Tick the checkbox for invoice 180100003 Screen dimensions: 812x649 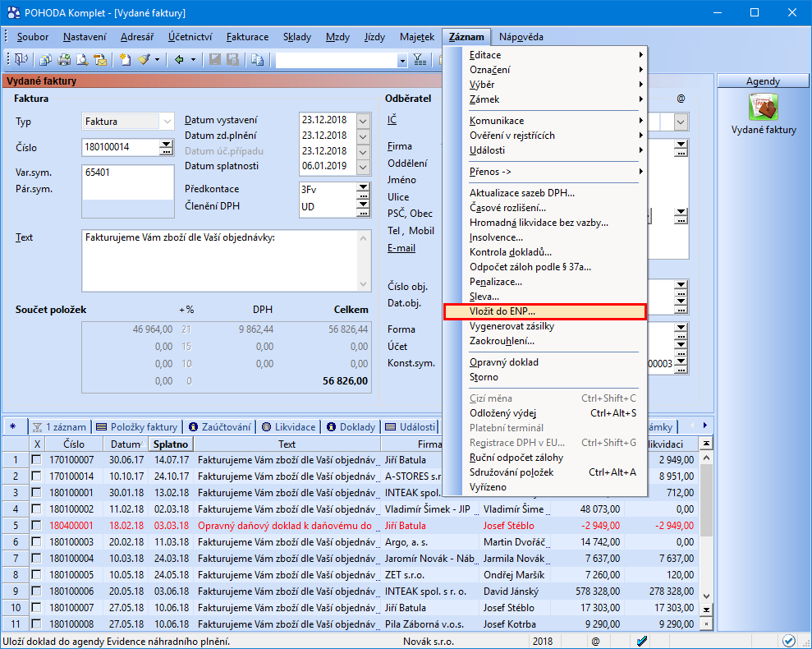(36, 541)
